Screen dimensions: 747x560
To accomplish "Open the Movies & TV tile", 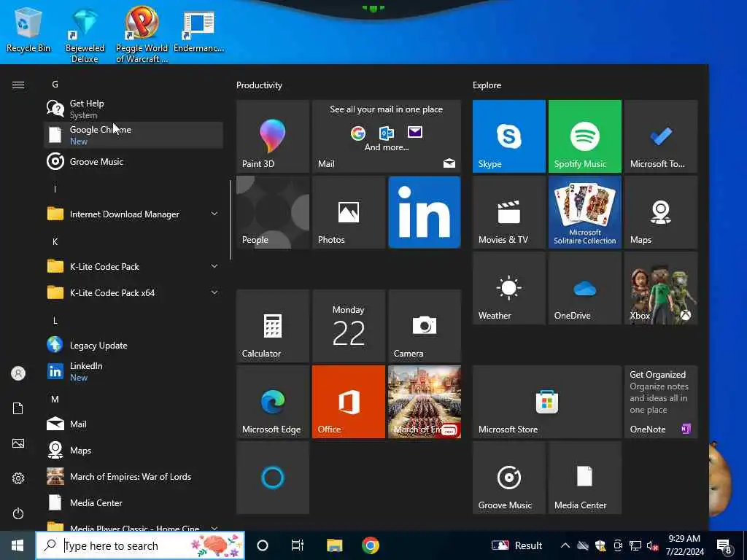I will tap(508, 212).
